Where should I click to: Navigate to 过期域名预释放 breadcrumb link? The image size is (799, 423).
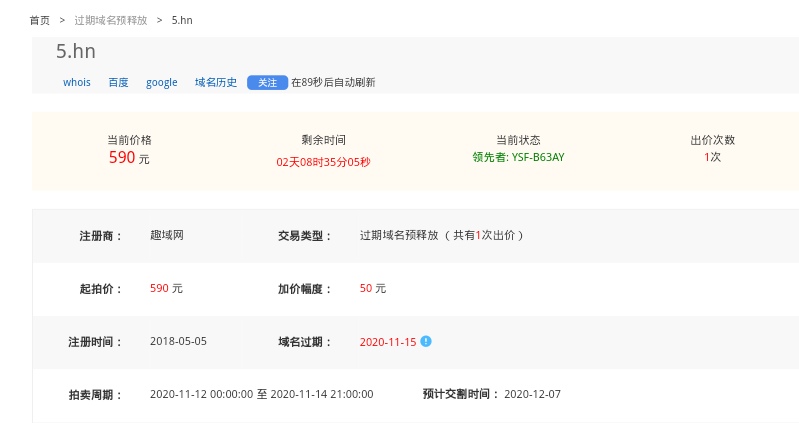[x=117, y=20]
